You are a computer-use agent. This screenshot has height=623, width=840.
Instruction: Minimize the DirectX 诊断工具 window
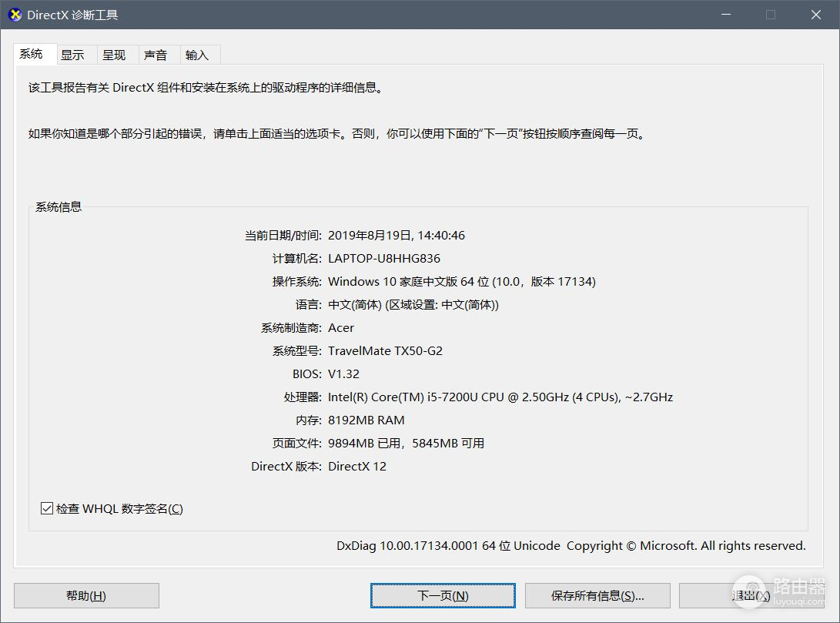(x=725, y=15)
